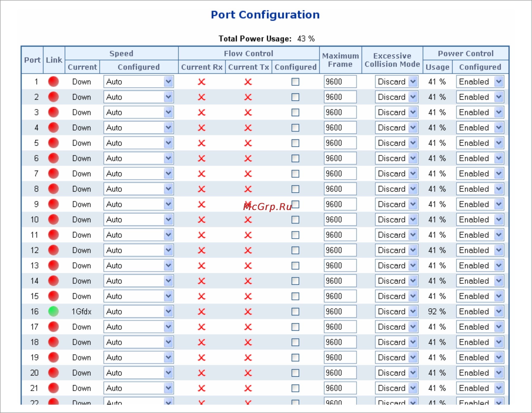Click the Total Power Usage 43 % value
Screen dimensions: 532x413
tap(306, 39)
